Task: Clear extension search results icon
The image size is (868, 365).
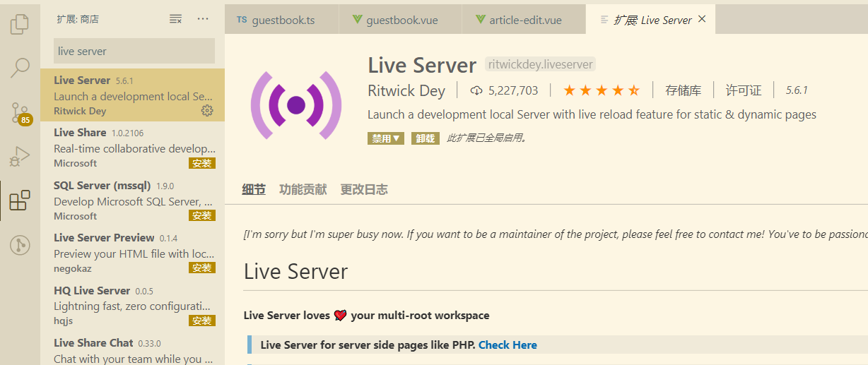Action: pyautogui.click(x=176, y=19)
